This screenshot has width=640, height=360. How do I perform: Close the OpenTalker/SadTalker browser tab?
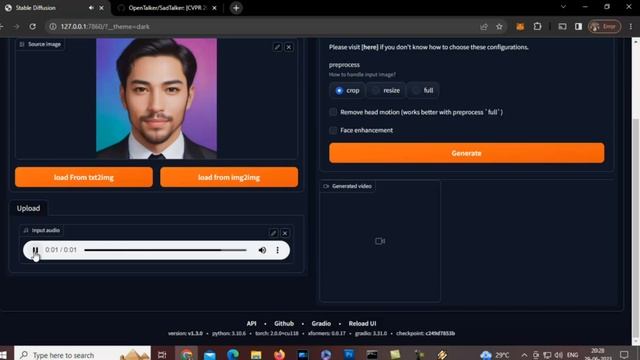click(x=214, y=8)
